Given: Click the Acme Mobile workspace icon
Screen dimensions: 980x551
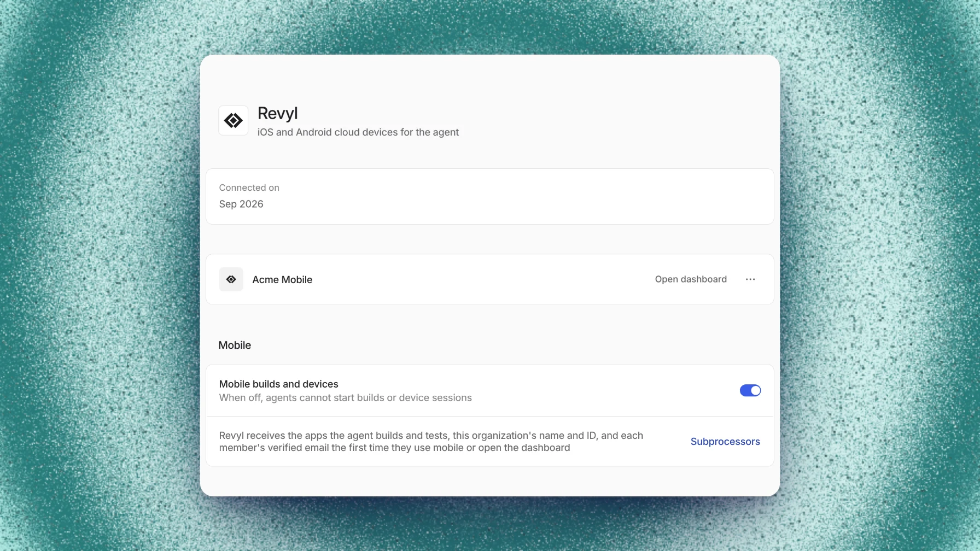Looking at the screenshot, I should coord(231,279).
